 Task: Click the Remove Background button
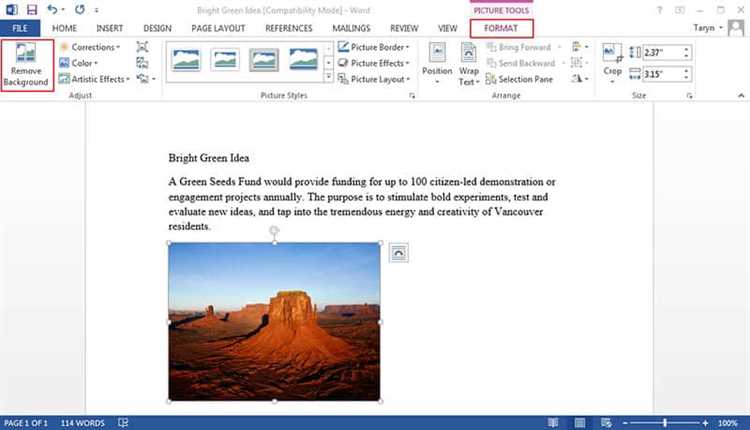click(27, 64)
